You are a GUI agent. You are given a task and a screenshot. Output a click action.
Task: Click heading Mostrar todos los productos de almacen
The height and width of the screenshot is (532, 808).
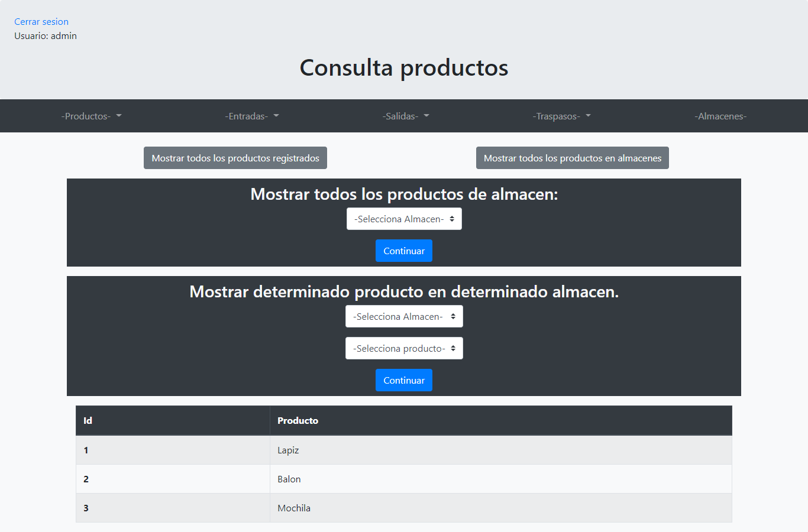[x=404, y=194]
